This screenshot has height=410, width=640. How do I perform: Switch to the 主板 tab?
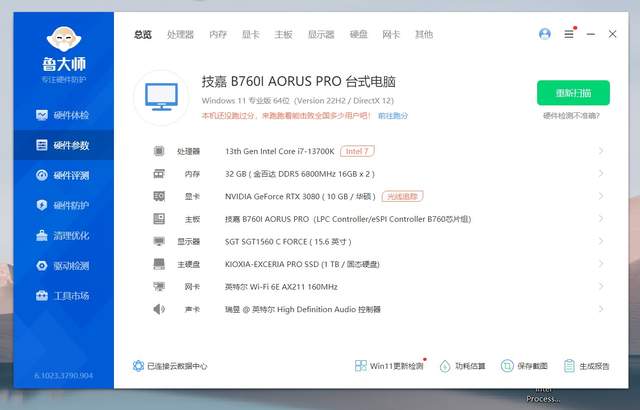[283, 35]
